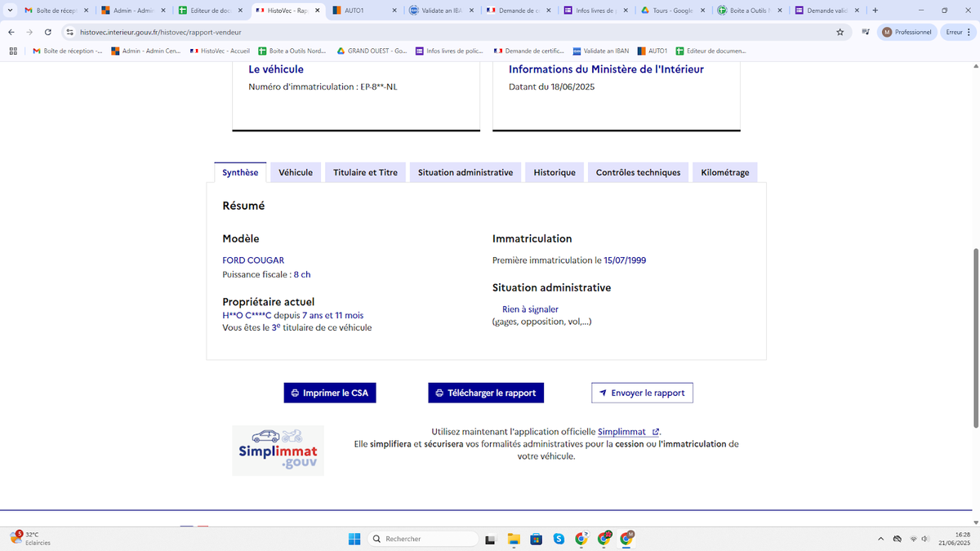980x551 pixels.
Task: Switch to the Validate an IBAN tab
Action: [440, 11]
